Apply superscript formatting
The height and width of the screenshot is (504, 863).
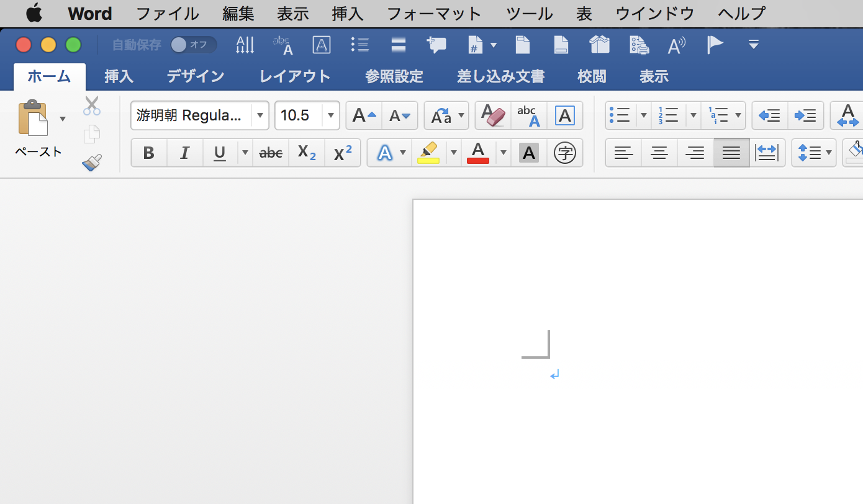pyautogui.click(x=343, y=153)
